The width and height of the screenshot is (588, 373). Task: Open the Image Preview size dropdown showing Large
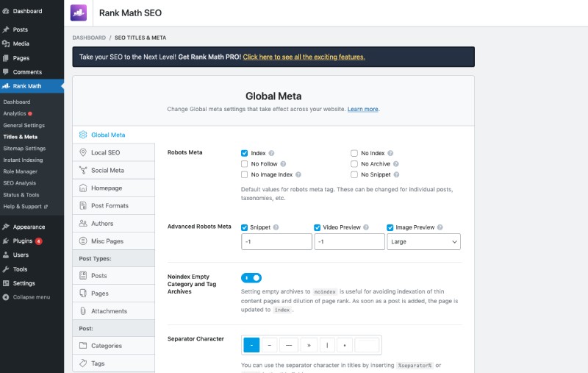424,241
